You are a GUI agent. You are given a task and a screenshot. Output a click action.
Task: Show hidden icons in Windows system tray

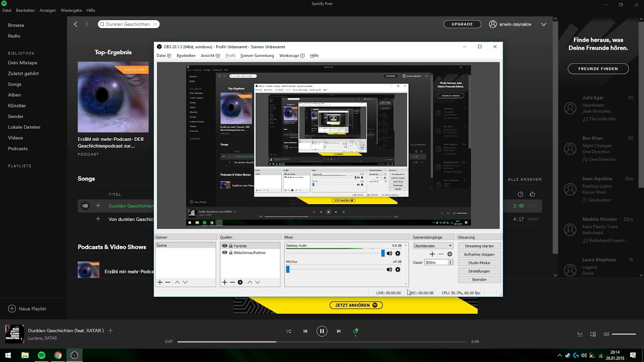point(559,355)
